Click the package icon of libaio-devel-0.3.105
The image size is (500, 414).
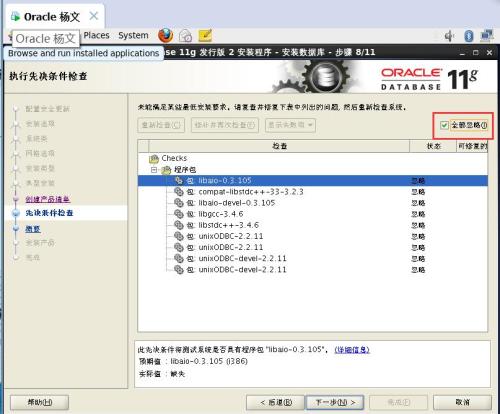tap(179, 203)
